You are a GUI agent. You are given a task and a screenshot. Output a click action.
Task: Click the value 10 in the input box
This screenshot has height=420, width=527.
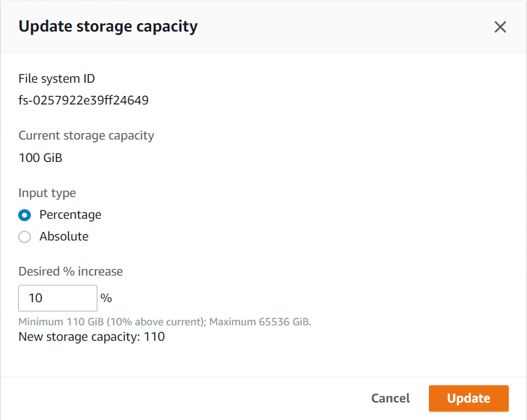point(35,298)
